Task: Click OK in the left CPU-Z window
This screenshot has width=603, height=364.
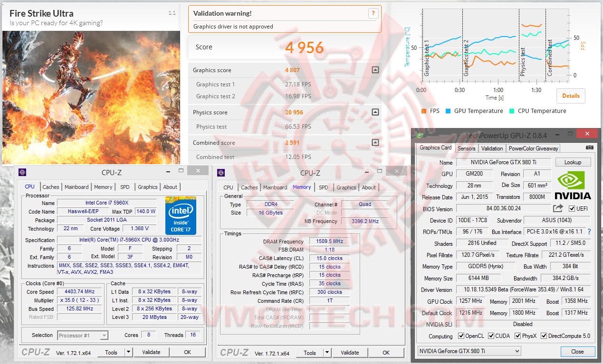Action: coord(187,352)
